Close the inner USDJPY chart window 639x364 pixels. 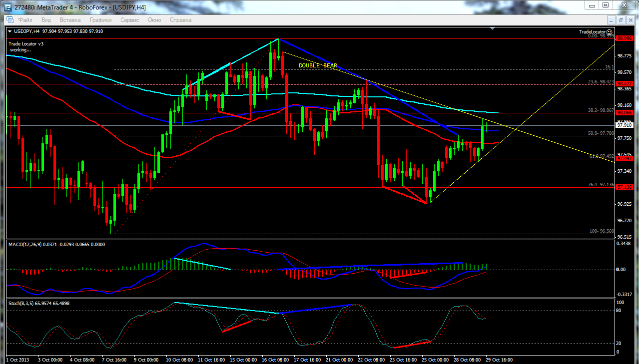tap(630, 20)
